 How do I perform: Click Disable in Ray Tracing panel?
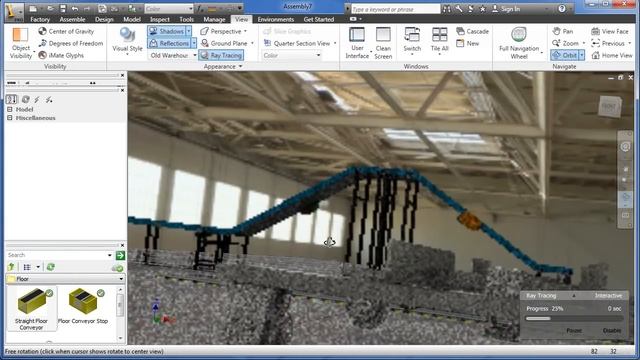point(611,330)
